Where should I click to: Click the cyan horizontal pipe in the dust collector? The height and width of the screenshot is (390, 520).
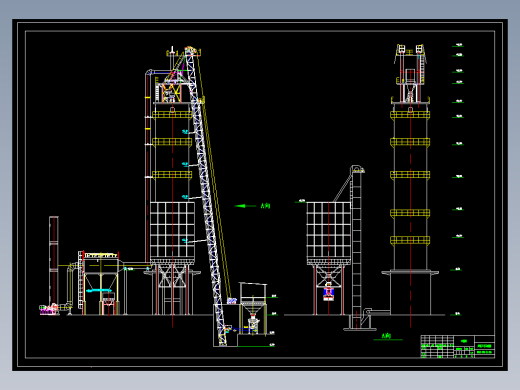(99, 291)
